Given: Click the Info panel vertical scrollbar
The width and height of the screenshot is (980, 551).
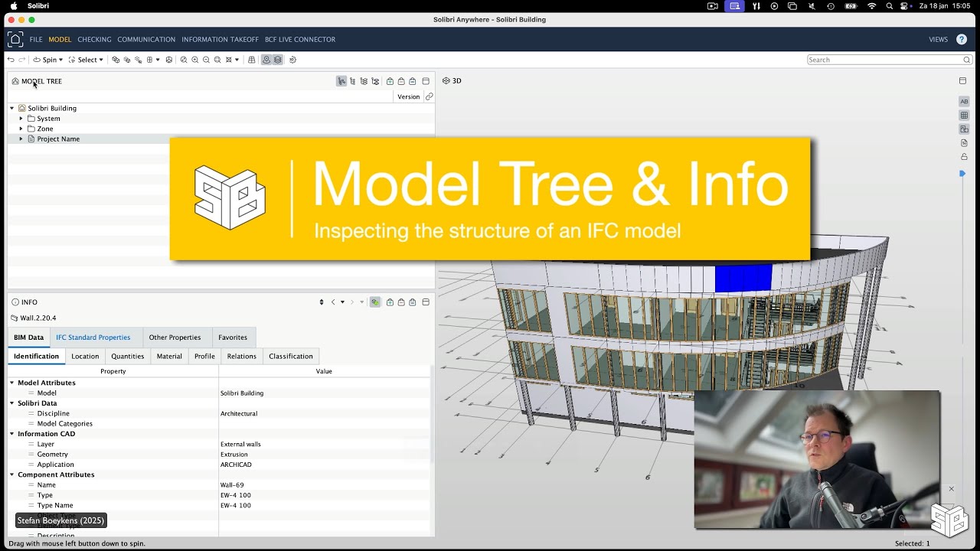Looking at the screenshot, I should (432, 413).
